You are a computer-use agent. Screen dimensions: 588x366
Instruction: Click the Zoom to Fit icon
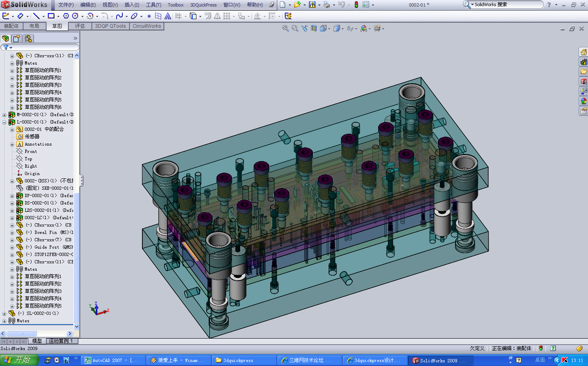point(285,28)
